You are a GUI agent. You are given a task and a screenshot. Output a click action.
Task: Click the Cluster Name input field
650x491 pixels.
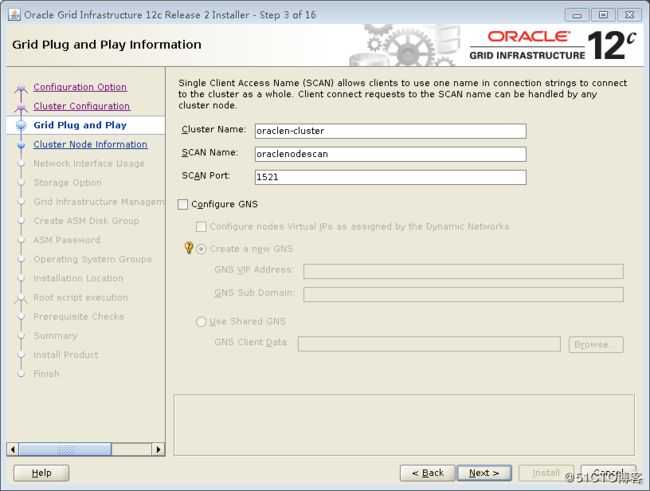390,131
